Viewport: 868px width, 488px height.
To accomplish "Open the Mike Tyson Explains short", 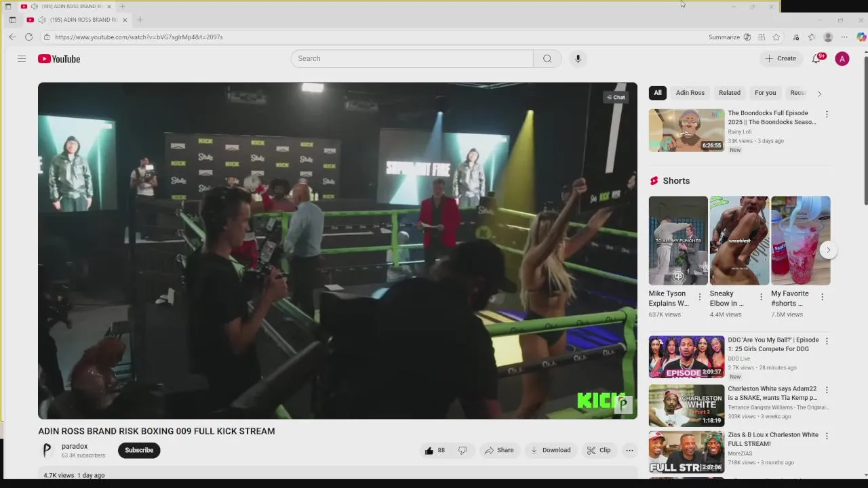I will (x=678, y=241).
